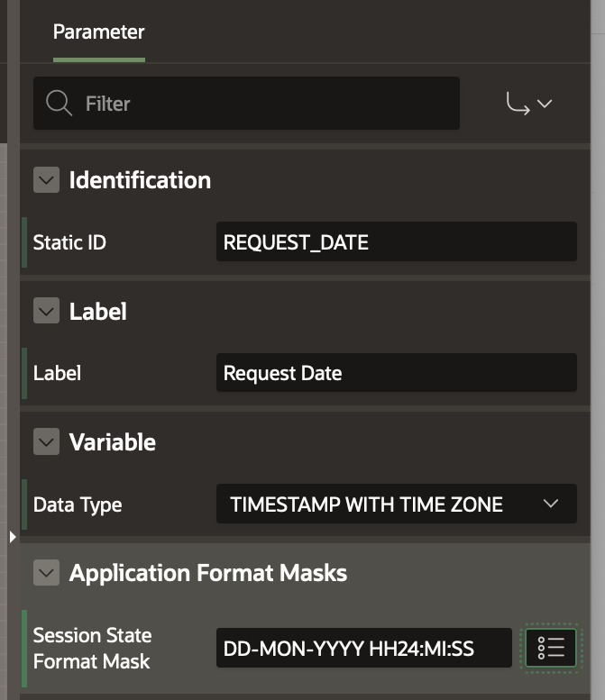Collapse the Variable section
Screen dimensions: 605x700
[x=46, y=442]
